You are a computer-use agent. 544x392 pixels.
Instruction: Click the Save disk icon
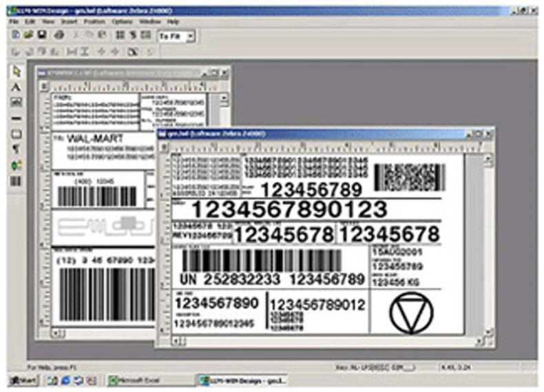click(x=42, y=34)
